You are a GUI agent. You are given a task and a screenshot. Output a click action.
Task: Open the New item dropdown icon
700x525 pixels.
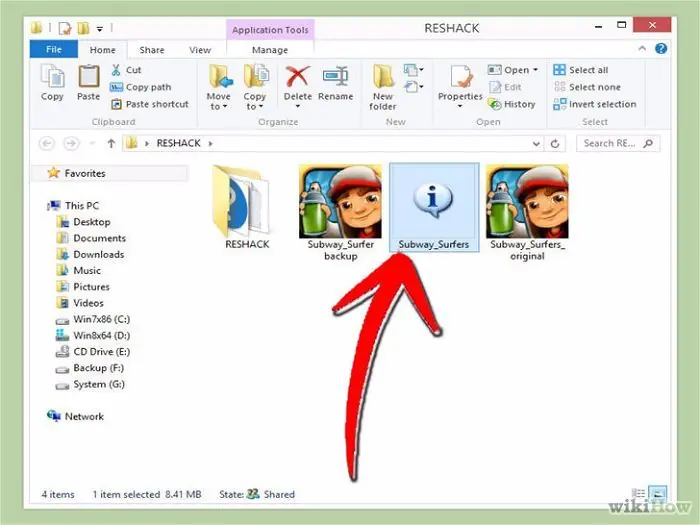coord(413,70)
